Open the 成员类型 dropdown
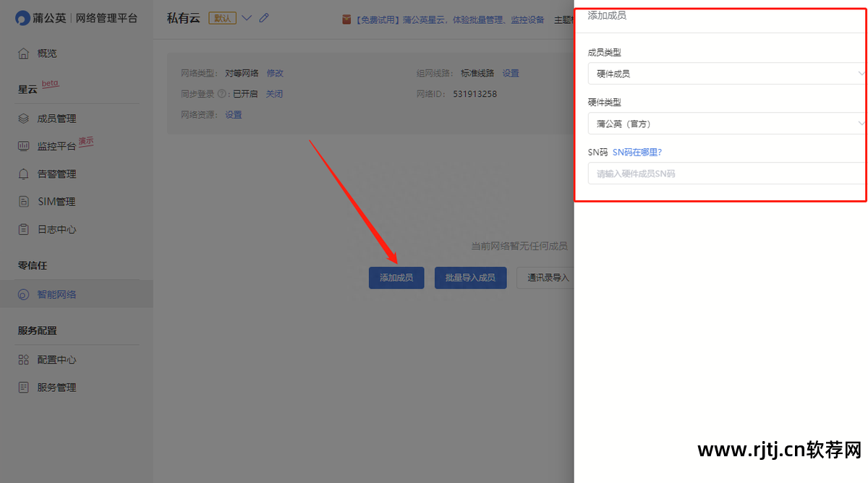Viewport: 868px width, 483px height. [726, 74]
